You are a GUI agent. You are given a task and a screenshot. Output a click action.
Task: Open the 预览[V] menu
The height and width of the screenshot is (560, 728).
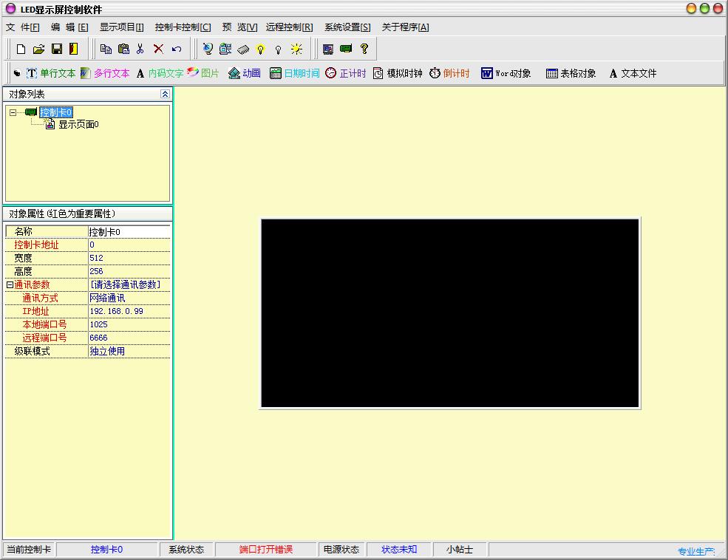pos(239,27)
